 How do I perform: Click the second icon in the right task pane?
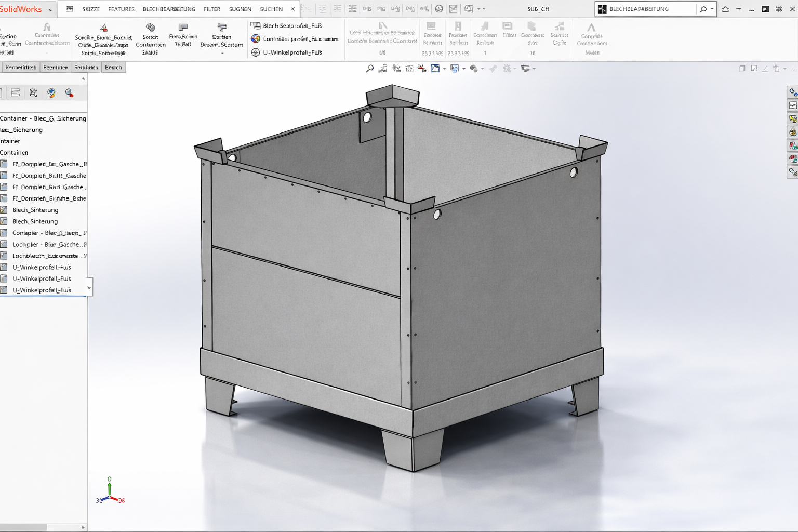coord(793,105)
